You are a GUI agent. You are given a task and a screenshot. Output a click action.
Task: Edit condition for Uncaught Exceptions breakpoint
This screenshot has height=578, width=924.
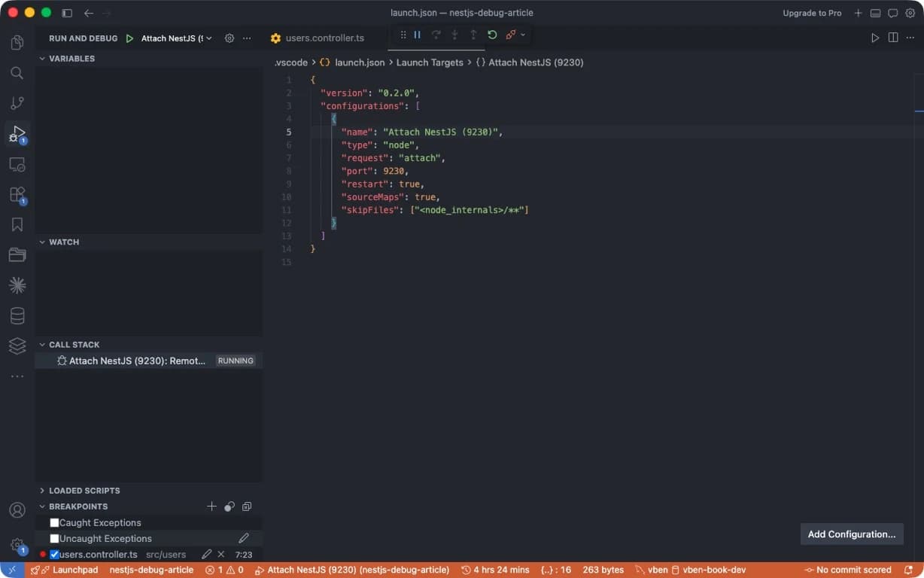244,538
